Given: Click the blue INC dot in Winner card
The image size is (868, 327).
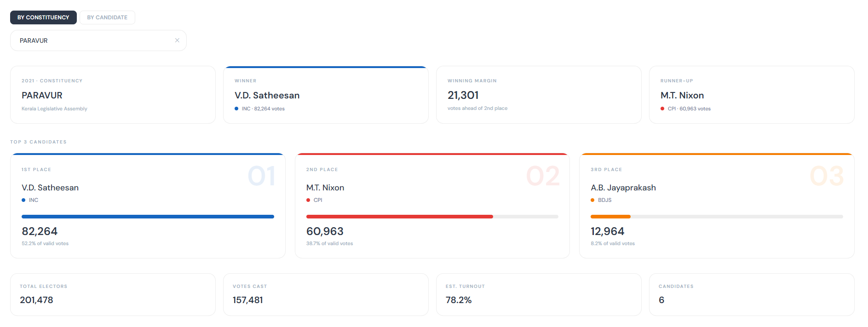Looking at the screenshot, I should pos(236,109).
